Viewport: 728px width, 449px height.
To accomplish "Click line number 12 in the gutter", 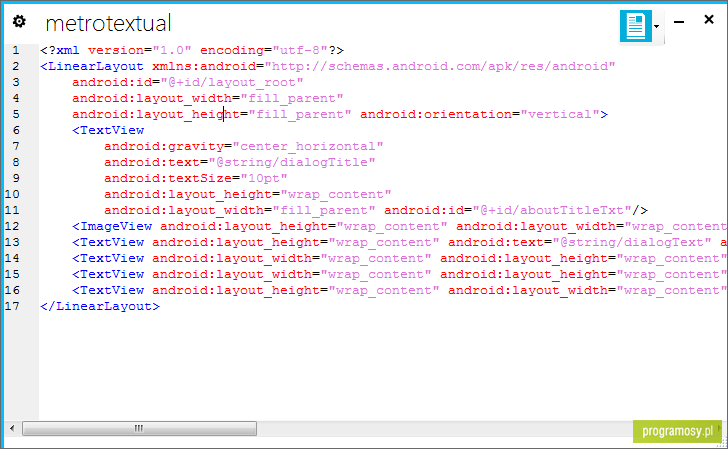I will (12, 226).
